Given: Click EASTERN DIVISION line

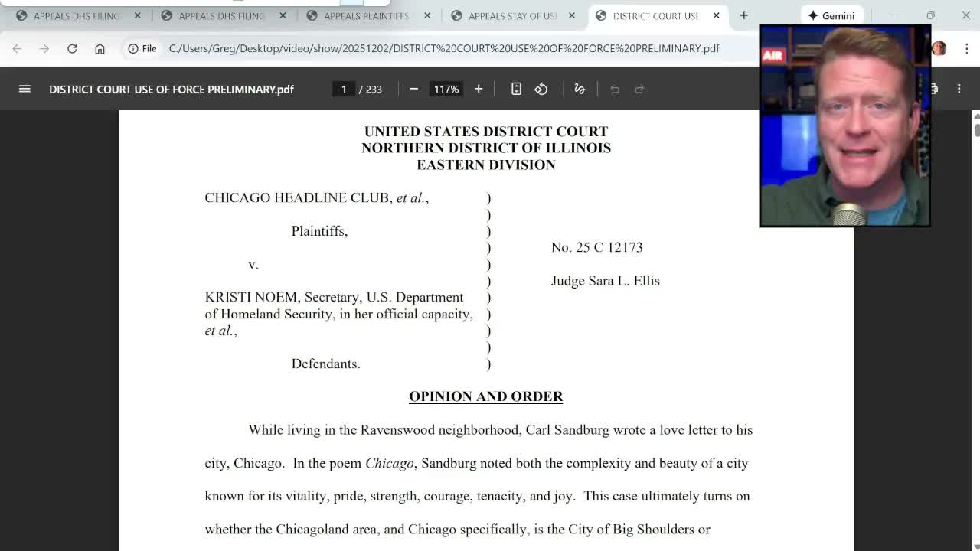Looking at the screenshot, I should pos(486,165).
